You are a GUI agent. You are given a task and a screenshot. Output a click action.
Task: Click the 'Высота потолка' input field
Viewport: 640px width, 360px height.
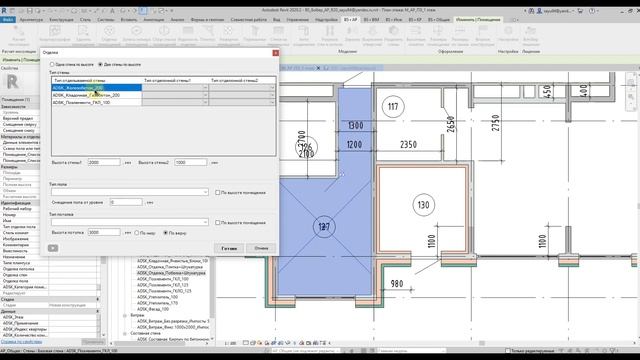pyautogui.click(x=104, y=232)
